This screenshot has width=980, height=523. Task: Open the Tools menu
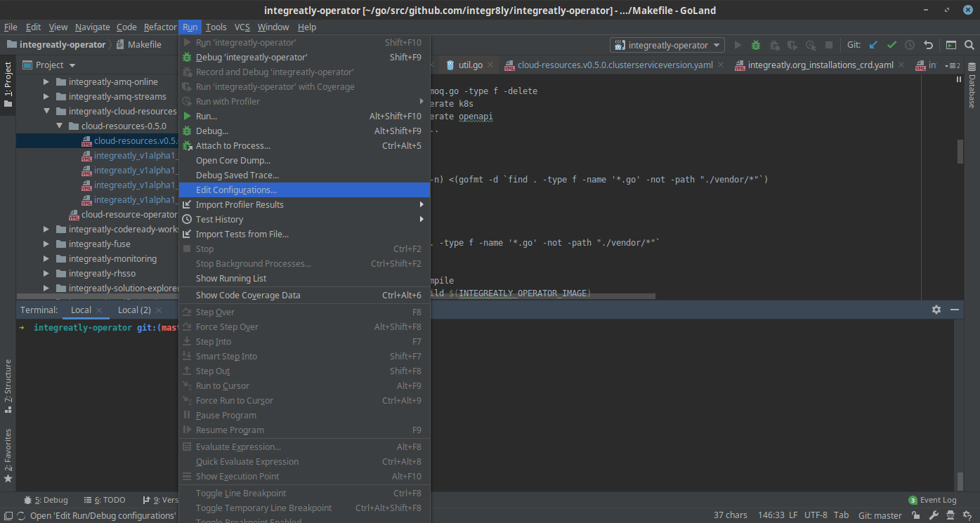pyautogui.click(x=216, y=27)
